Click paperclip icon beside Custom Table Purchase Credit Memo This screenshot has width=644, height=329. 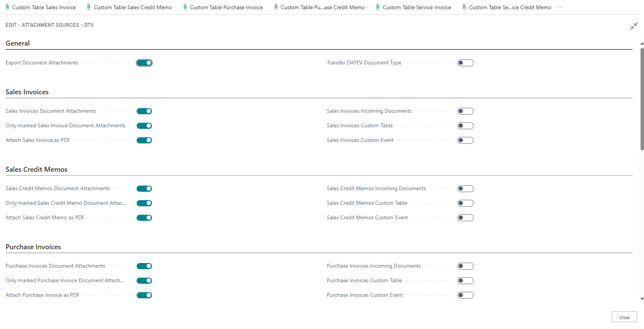276,7
